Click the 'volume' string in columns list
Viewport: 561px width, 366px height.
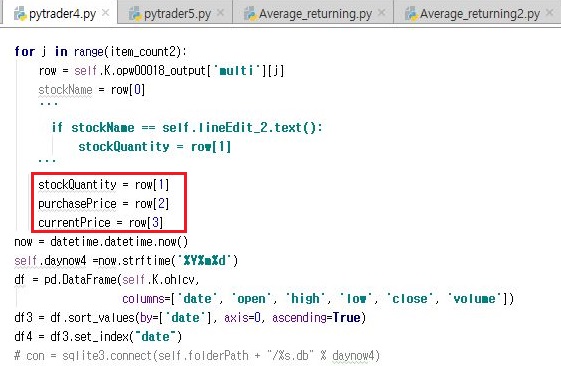(475, 299)
